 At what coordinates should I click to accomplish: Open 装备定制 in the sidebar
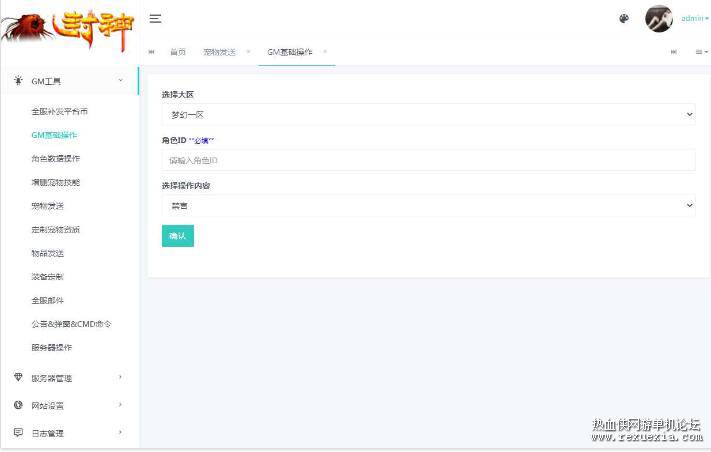pos(47,277)
